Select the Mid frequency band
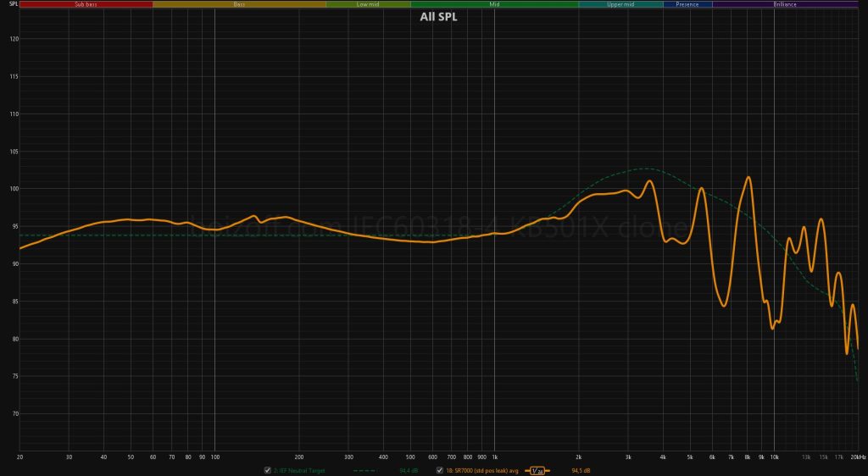 click(494, 4)
